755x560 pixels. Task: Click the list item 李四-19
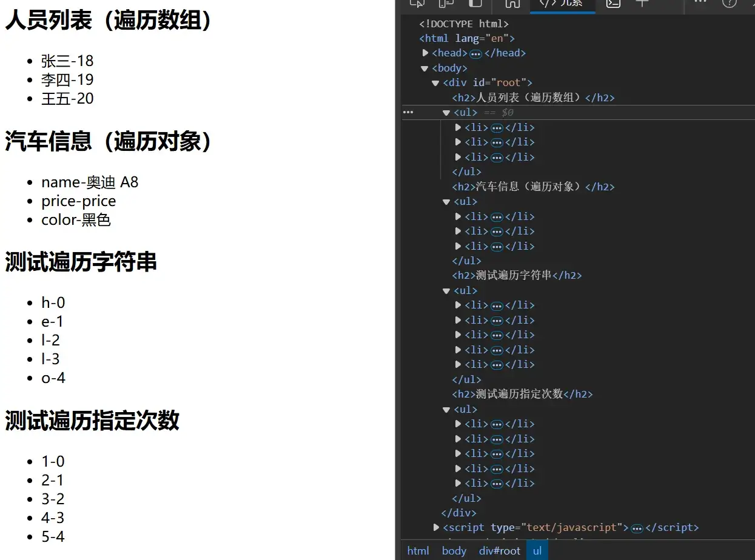click(x=67, y=80)
